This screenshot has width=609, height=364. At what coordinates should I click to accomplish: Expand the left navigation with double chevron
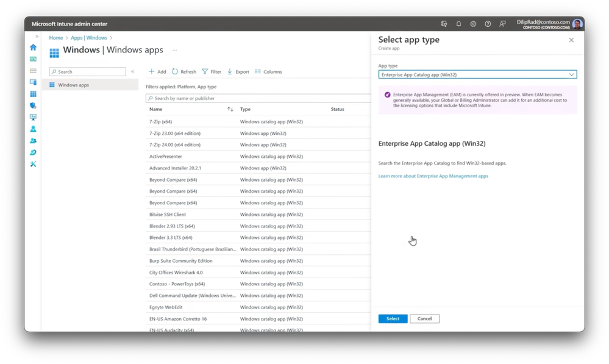(37, 37)
